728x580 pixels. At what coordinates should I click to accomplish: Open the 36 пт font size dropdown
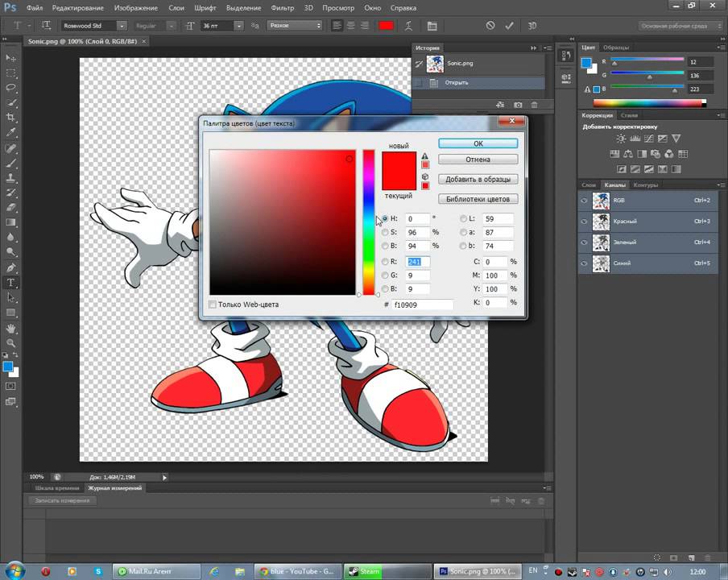(238, 26)
